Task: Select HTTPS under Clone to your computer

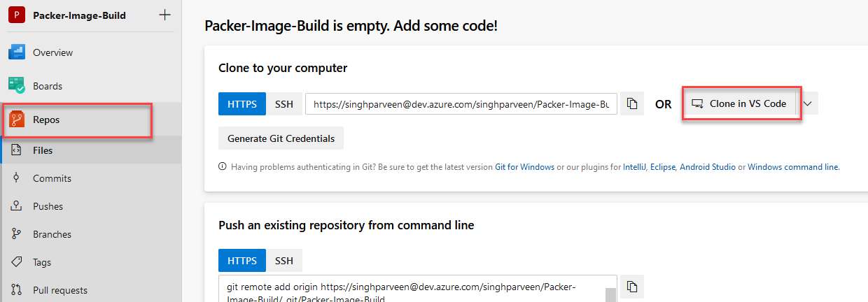Action: [x=242, y=104]
